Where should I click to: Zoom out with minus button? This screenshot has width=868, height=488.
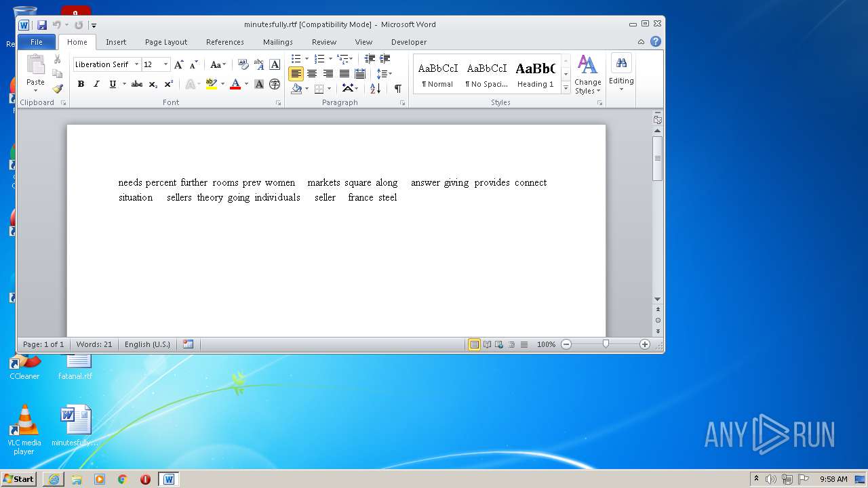coord(566,344)
